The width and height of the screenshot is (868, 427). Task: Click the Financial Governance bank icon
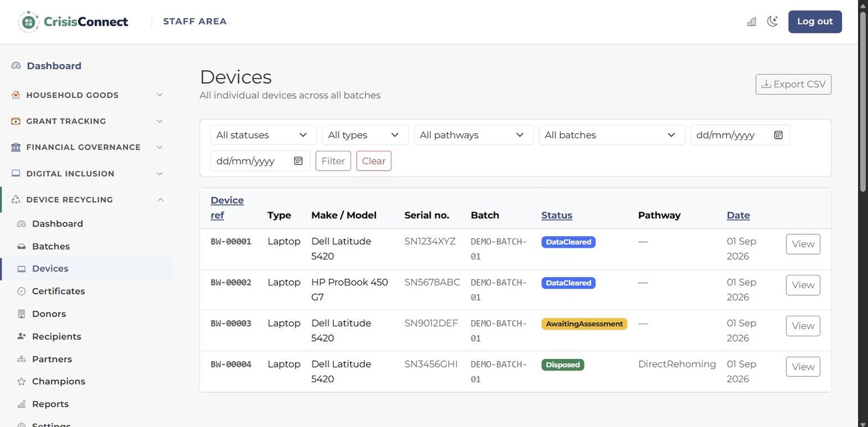click(x=16, y=147)
